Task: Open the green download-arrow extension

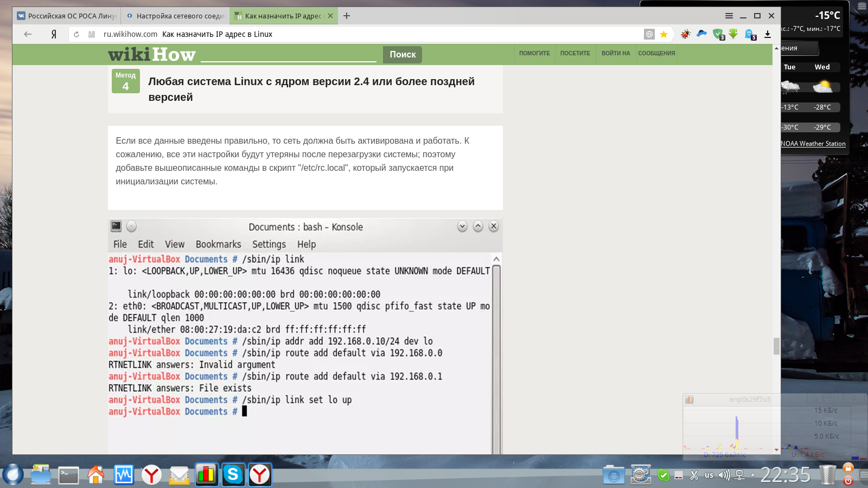Action: 733,34
